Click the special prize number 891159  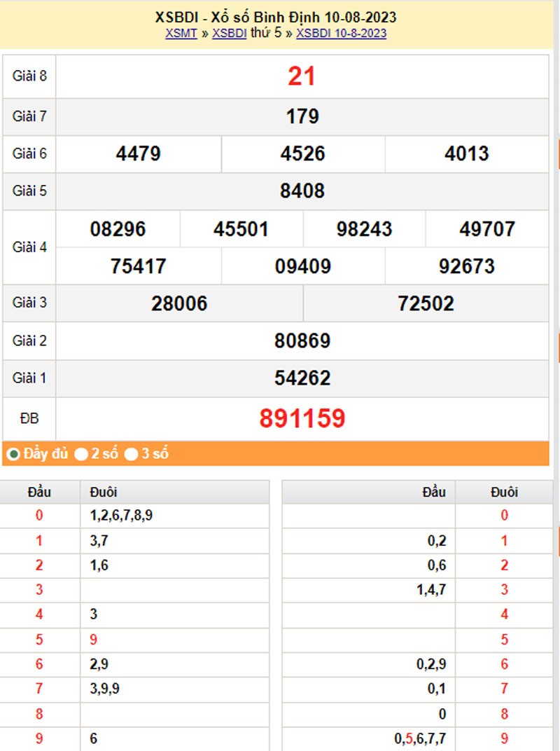(302, 418)
